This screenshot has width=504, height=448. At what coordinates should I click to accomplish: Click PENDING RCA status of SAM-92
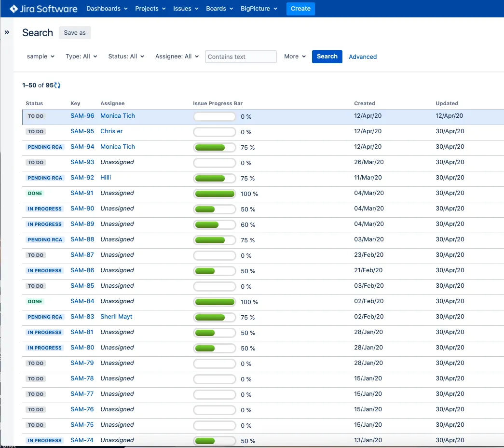click(x=45, y=178)
